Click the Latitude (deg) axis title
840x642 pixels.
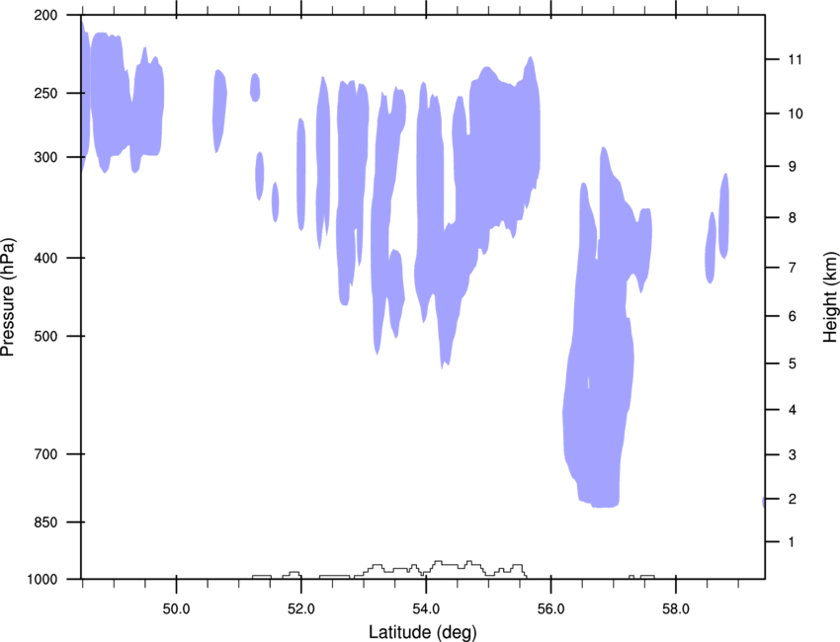(x=423, y=631)
